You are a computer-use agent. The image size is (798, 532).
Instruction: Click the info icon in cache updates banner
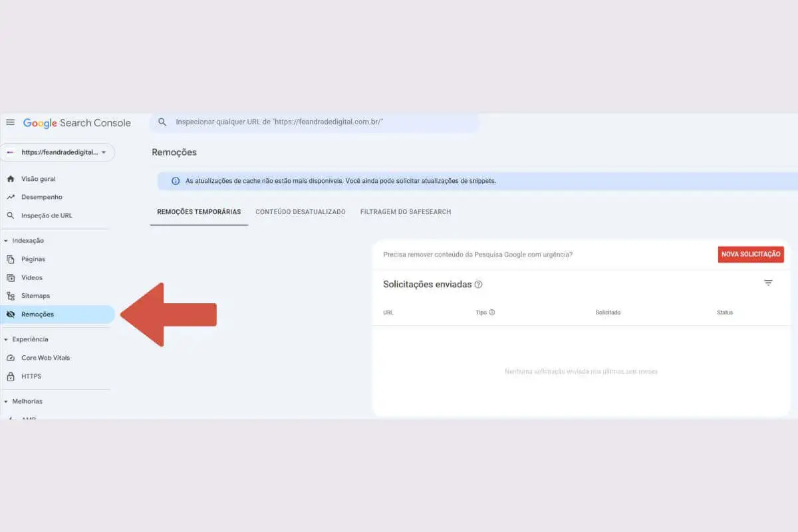pyautogui.click(x=176, y=181)
